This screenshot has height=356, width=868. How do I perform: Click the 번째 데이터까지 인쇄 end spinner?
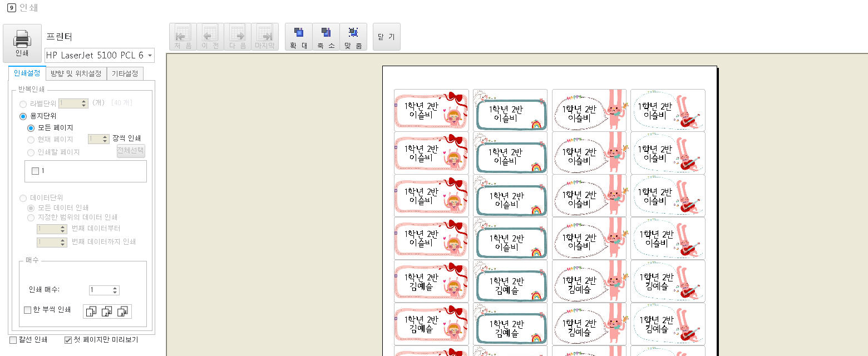point(52,242)
